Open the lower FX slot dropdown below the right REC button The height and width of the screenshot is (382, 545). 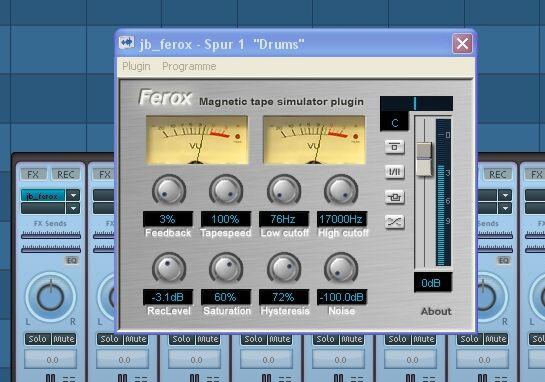tap(505, 209)
